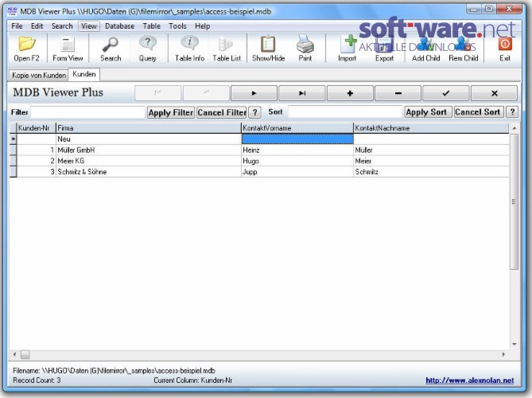The width and height of the screenshot is (532, 398).
Task: Open the alexnolan.net website link
Action: [469, 380]
